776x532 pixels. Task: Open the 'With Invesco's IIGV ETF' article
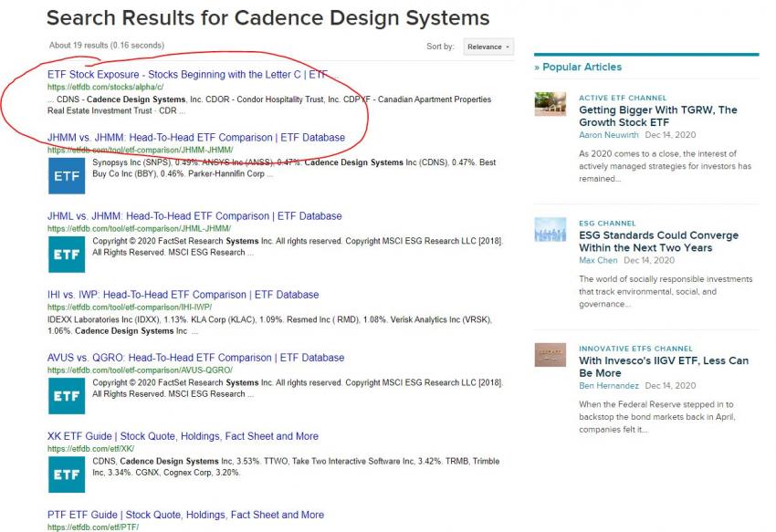click(664, 367)
